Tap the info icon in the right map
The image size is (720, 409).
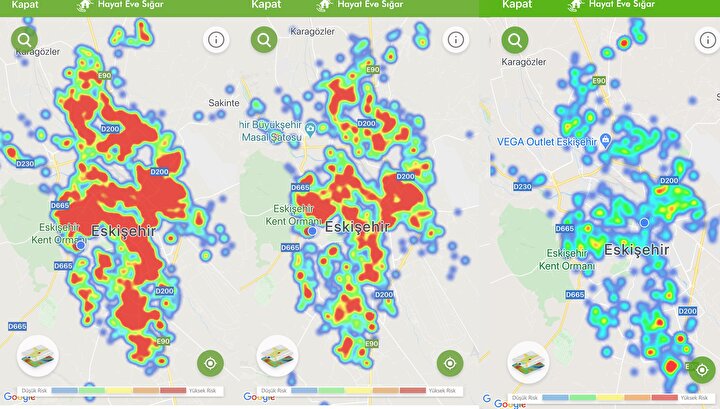point(705,40)
